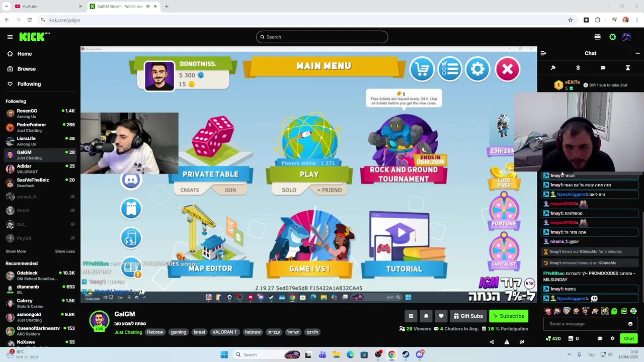Click the trash bin icon in chat toolbar
644x362 pixels.
coord(578,68)
